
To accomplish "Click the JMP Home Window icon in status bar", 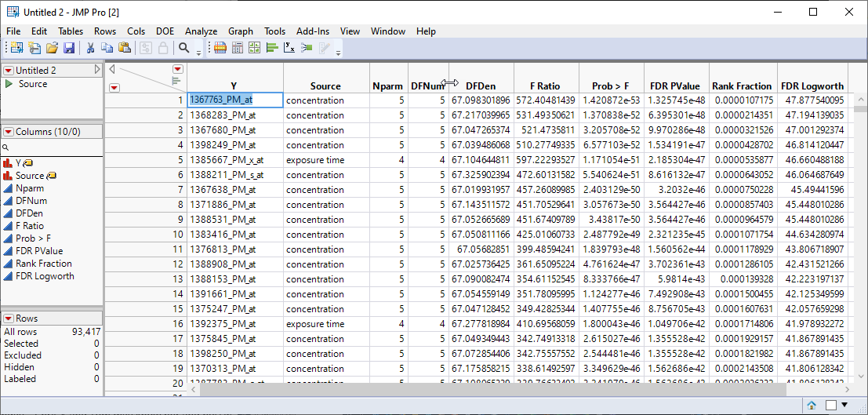I will 812,405.
